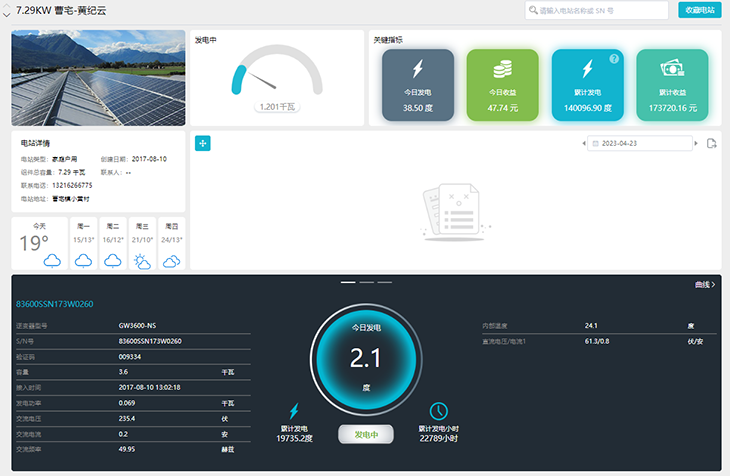Image resolution: width=730 pixels, height=476 pixels.
Task: Click the export file icon beside date
Action: 711,144
